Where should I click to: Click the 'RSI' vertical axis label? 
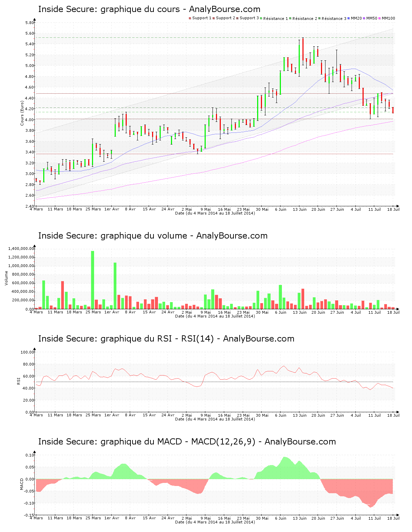coord(19,381)
